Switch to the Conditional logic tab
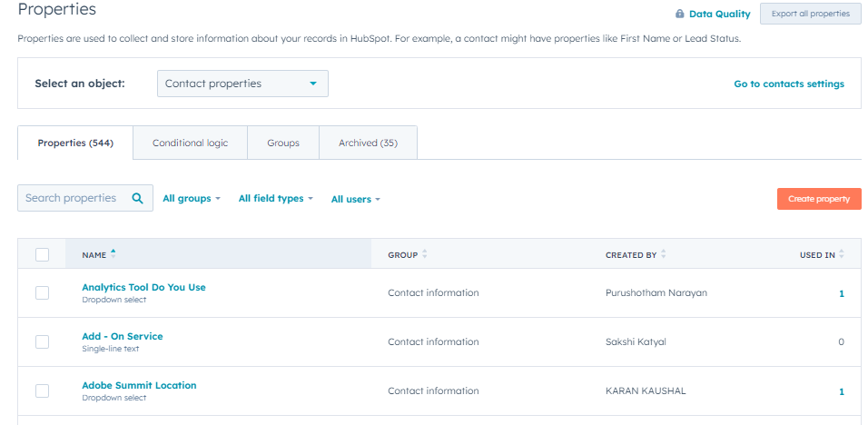The height and width of the screenshot is (425, 868). click(x=190, y=143)
